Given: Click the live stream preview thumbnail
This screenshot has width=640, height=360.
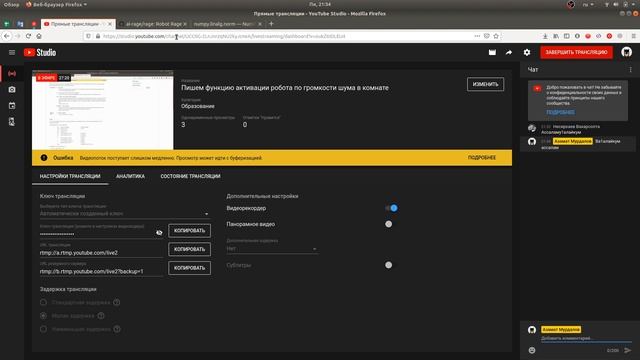Looking at the screenshot, I should pyautogui.click(x=103, y=110).
